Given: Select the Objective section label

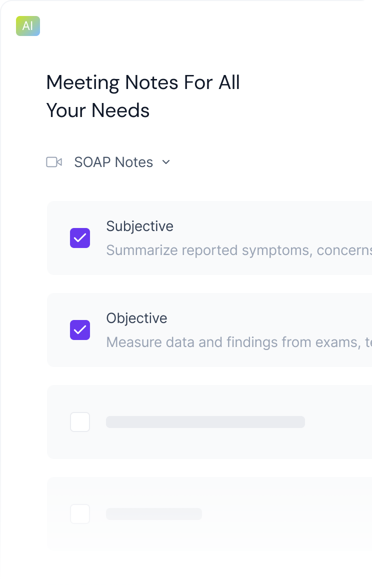Looking at the screenshot, I should pos(136,318).
